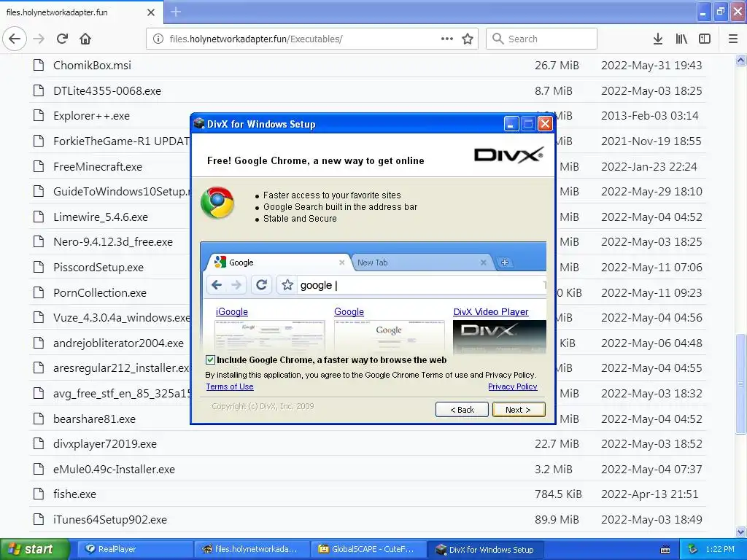Open page actions three-dot menu

(x=447, y=39)
